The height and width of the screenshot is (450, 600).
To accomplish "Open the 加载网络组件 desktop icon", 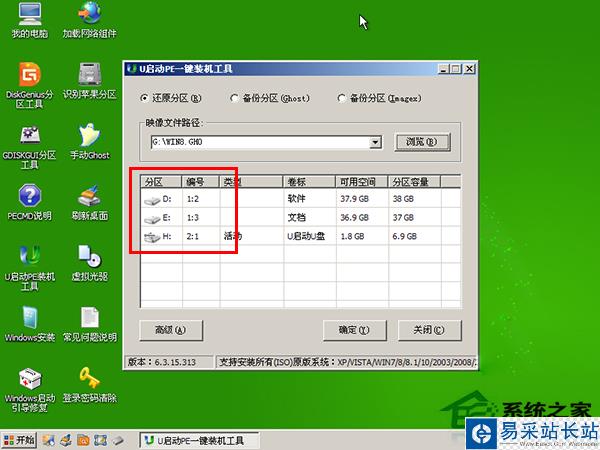I will pos(90,20).
